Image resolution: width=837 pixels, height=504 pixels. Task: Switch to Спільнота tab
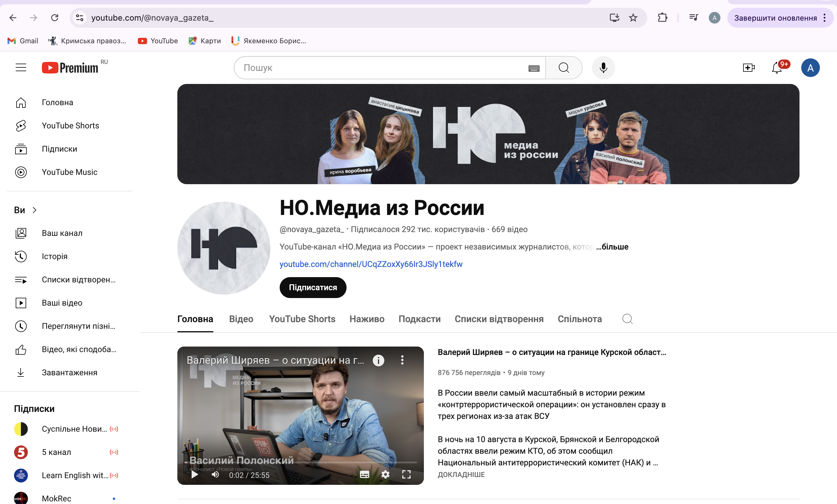tap(579, 319)
